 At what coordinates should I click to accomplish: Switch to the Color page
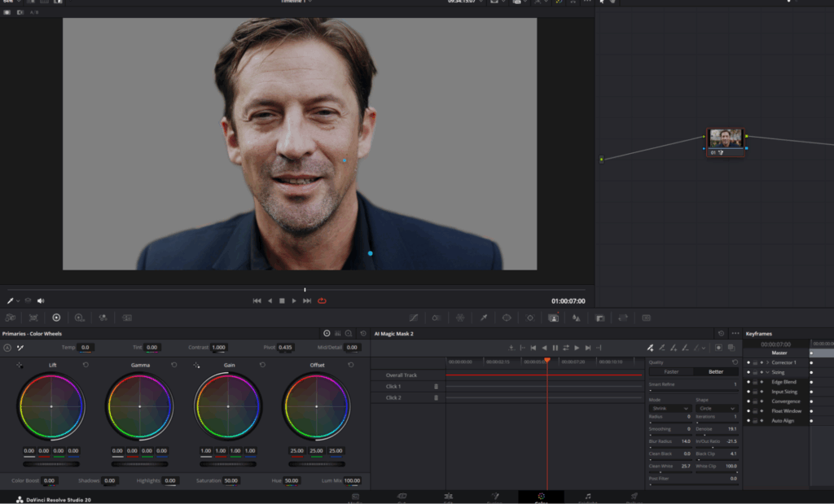click(x=541, y=497)
